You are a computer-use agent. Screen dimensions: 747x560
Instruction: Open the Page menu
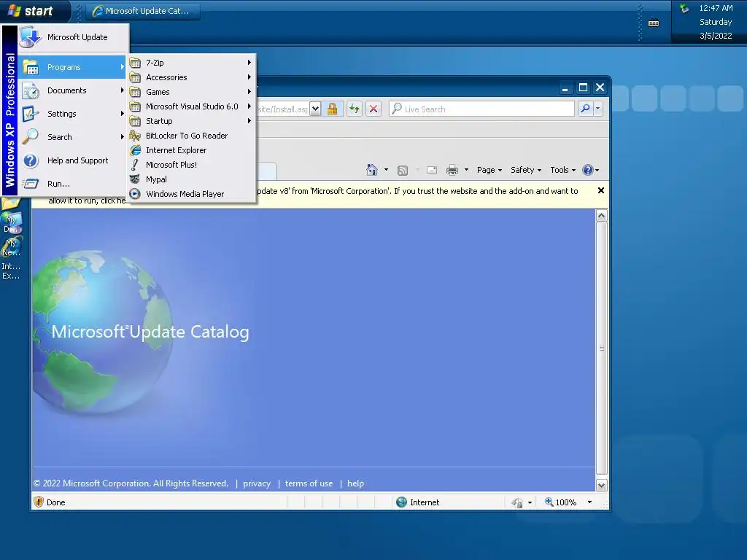point(489,170)
